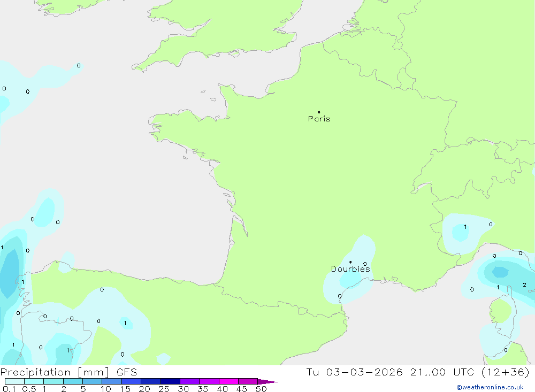535x392 pixels.
Task: Open the weatheronline.co.uk copyright link
Action: [490, 387]
